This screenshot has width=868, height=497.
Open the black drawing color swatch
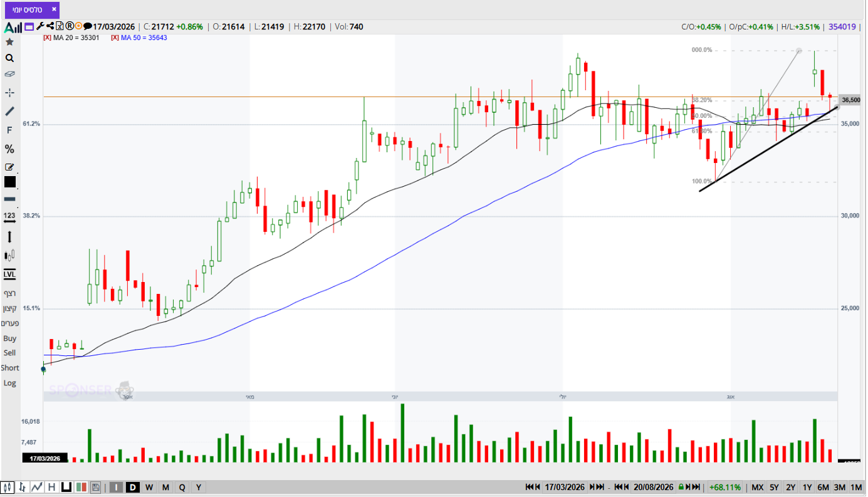pos(9,182)
